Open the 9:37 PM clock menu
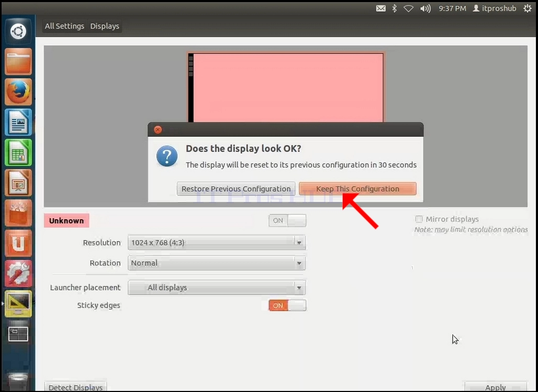538x392 pixels. 452,8
